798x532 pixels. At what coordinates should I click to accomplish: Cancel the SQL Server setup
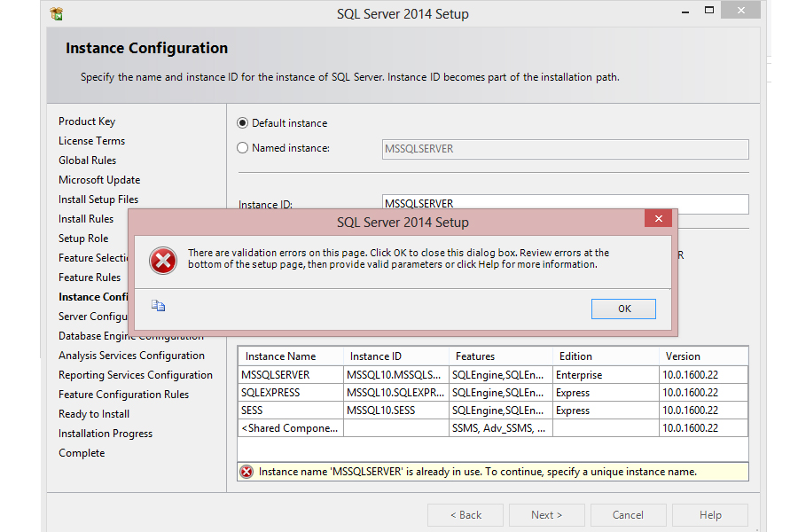coord(628,515)
